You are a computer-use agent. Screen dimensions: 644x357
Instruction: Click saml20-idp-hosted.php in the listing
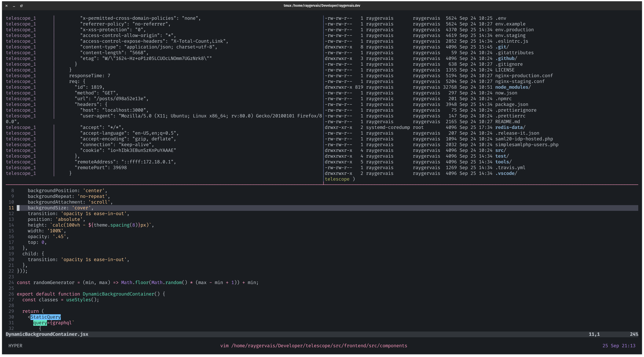coord(524,139)
